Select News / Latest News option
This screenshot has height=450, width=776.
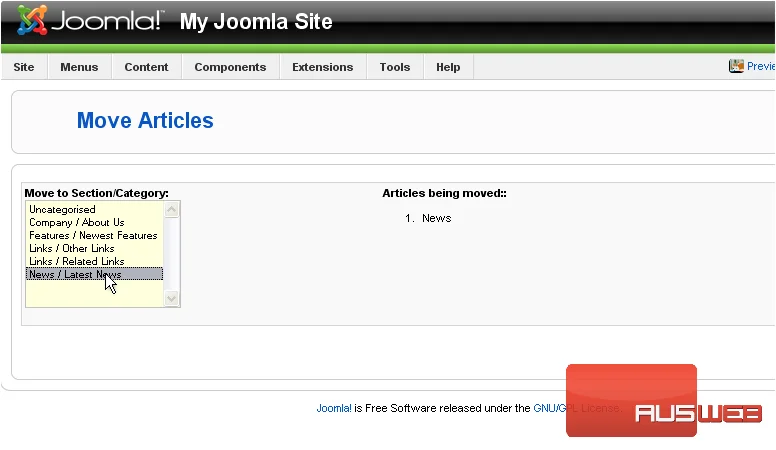(95, 274)
